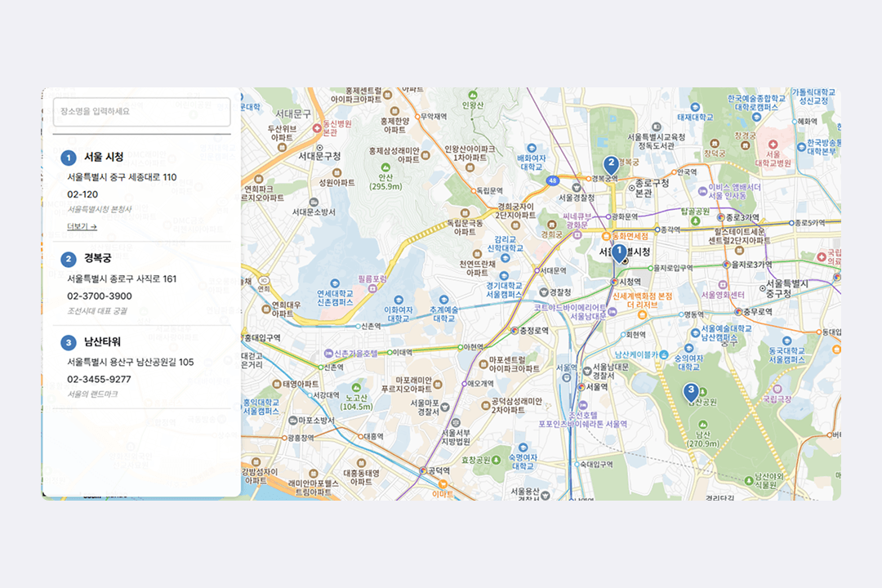Image resolution: width=882 pixels, height=588 pixels.
Task: Click the 동신병원 hospital icon on map
Action: [x=318, y=129]
